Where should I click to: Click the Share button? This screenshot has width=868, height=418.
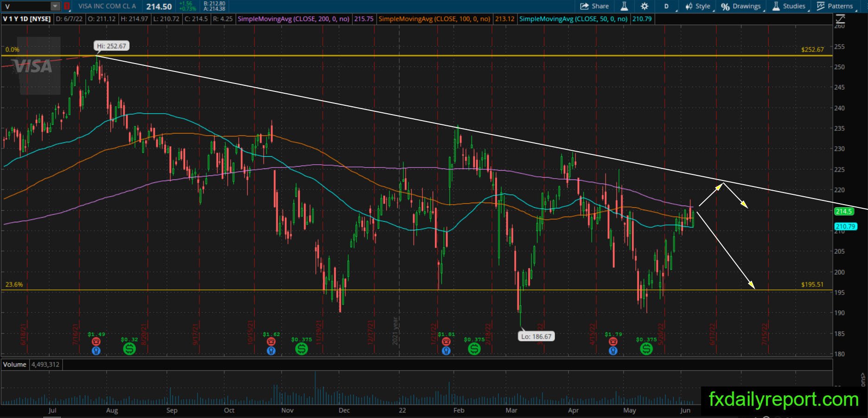[x=595, y=6]
